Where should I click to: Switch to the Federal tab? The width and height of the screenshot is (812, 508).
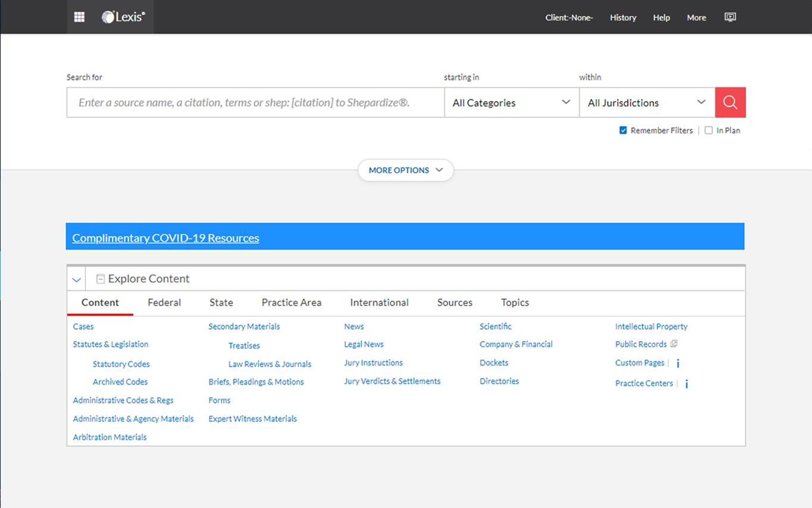coord(164,303)
